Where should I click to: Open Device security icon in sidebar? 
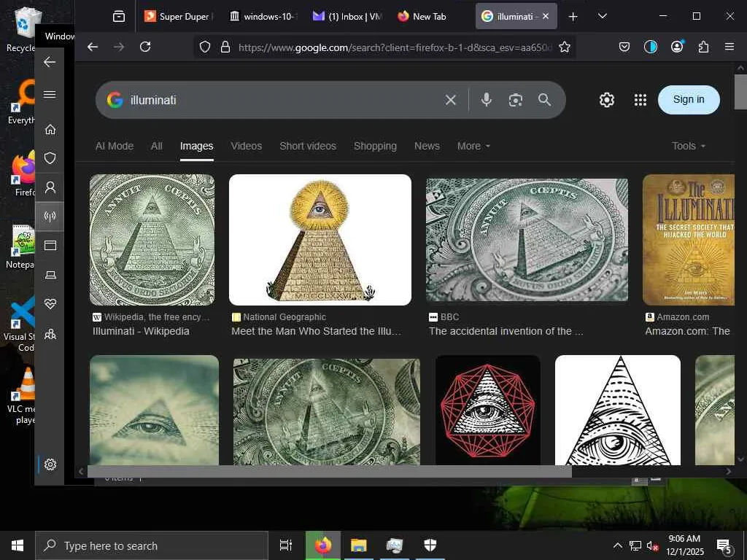pos(50,275)
